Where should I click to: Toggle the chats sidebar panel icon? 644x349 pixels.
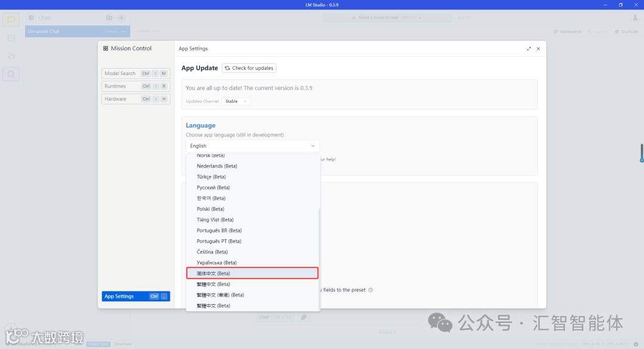31,18
